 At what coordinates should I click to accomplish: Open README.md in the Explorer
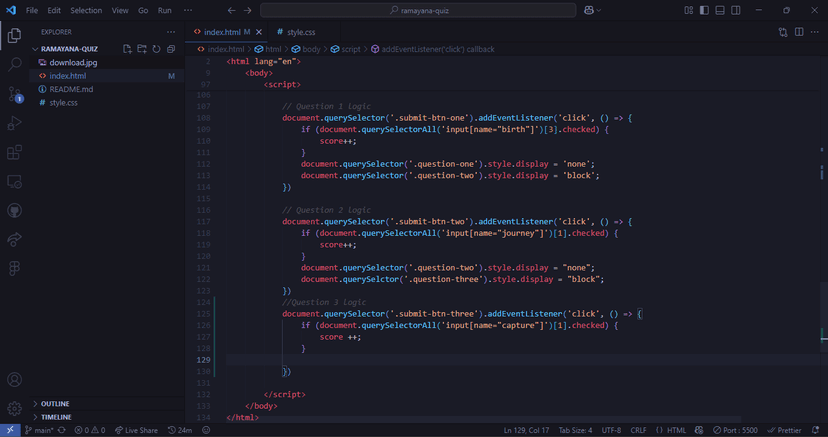(71, 89)
